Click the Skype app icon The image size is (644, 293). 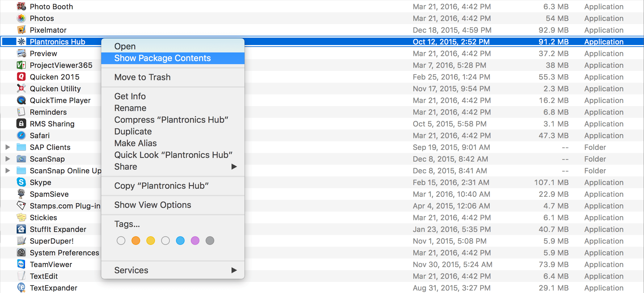[x=21, y=182]
